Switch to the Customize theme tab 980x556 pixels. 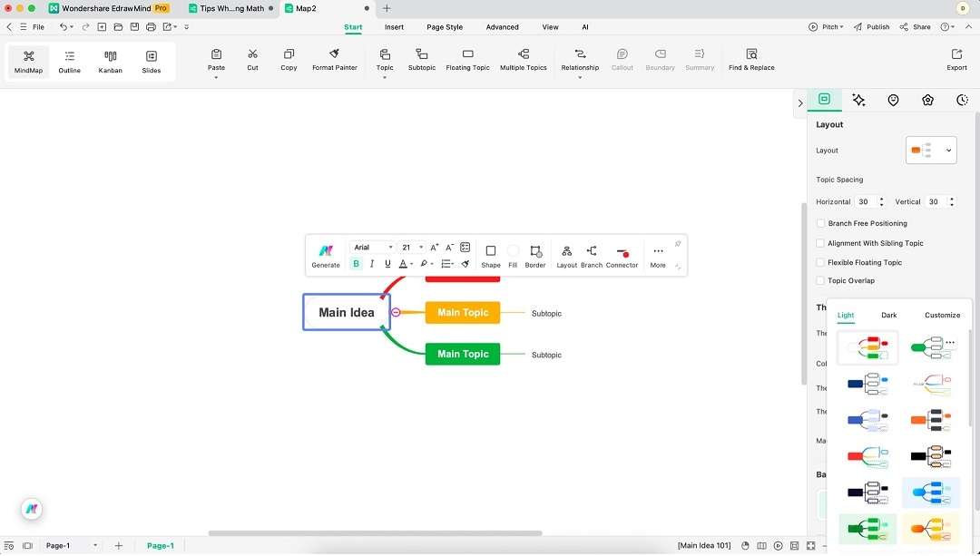[x=942, y=315]
